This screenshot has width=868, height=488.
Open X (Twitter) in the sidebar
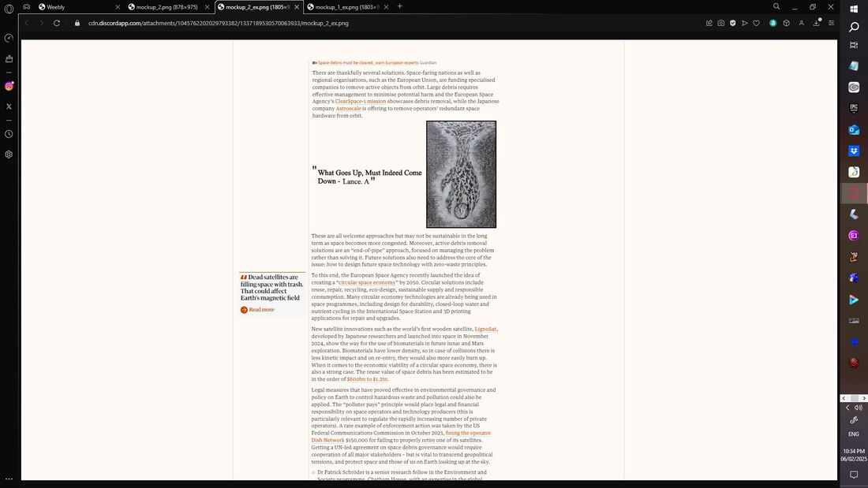tap(9, 106)
